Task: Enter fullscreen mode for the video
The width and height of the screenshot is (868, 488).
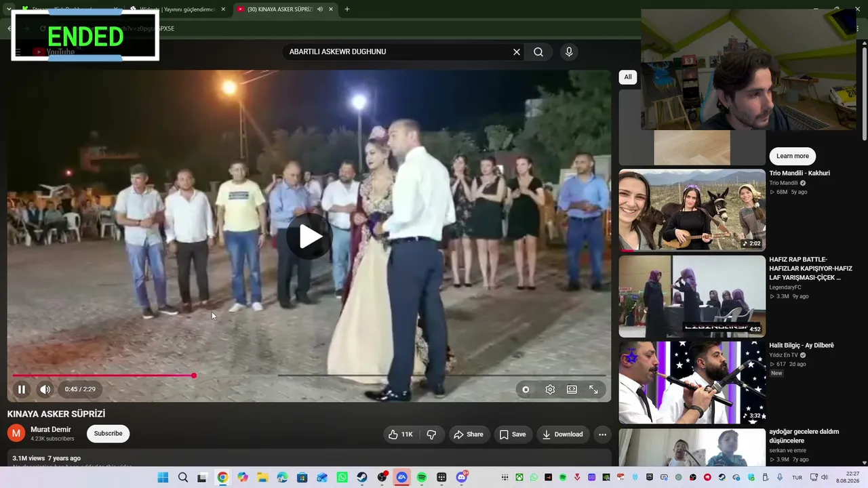Action: [x=593, y=390]
